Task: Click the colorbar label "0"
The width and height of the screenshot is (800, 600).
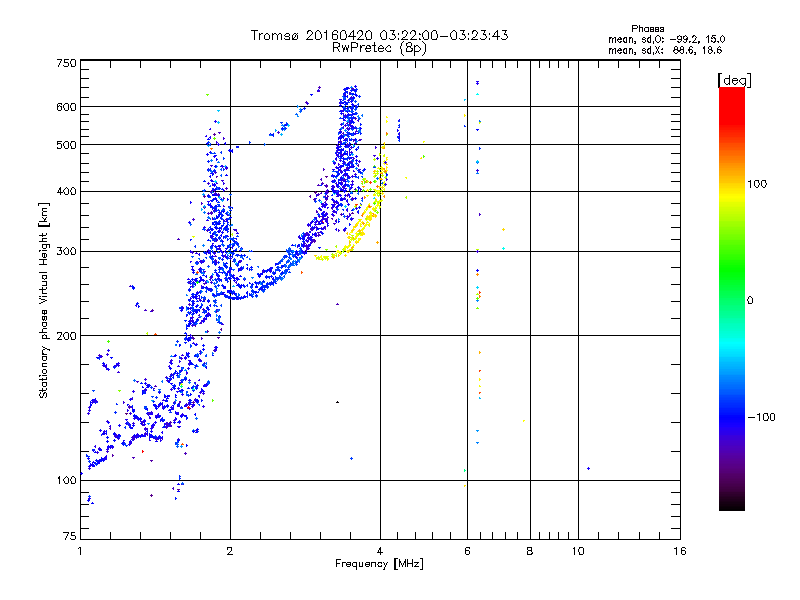Action: pos(750,301)
